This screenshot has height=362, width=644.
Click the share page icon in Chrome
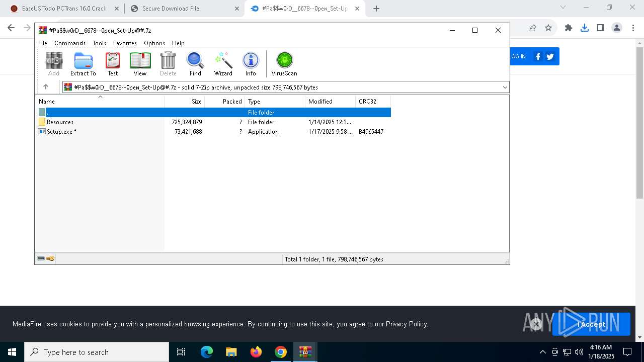(x=532, y=28)
